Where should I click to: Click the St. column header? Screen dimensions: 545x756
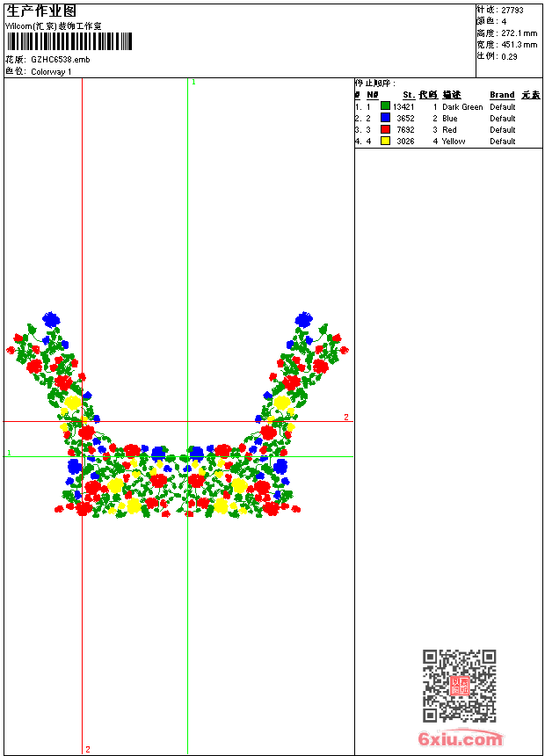coord(408,95)
